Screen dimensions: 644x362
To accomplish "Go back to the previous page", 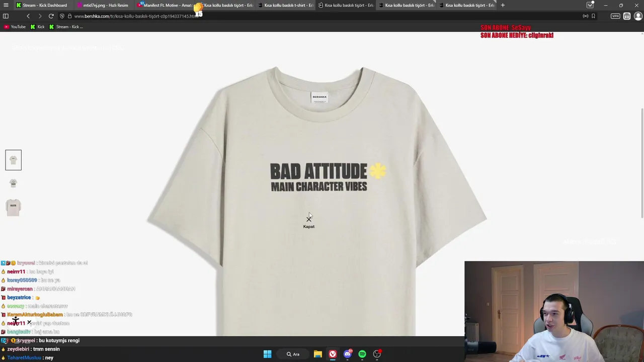I will click(28, 16).
